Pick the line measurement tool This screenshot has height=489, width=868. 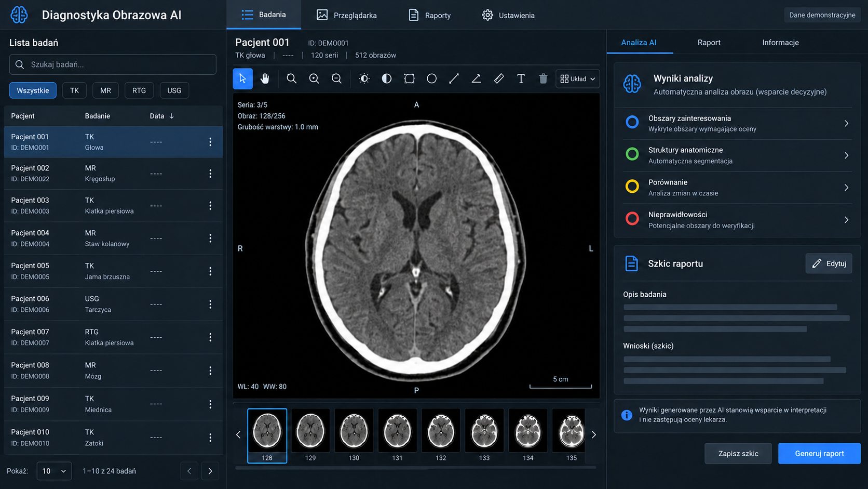[x=454, y=78]
